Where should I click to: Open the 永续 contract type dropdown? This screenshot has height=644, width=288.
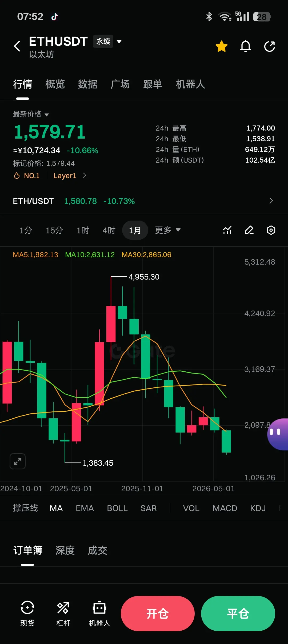pyautogui.click(x=107, y=41)
